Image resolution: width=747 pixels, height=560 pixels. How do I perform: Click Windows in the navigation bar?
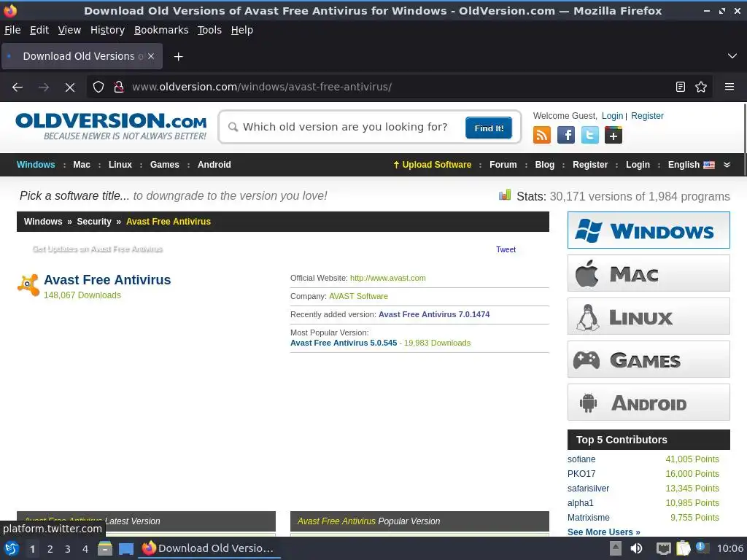[x=36, y=165]
